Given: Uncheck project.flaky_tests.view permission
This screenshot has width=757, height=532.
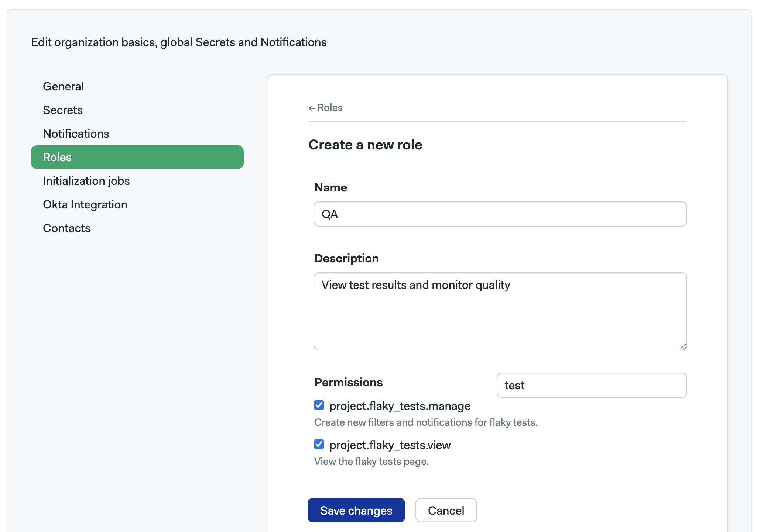Looking at the screenshot, I should [x=319, y=444].
